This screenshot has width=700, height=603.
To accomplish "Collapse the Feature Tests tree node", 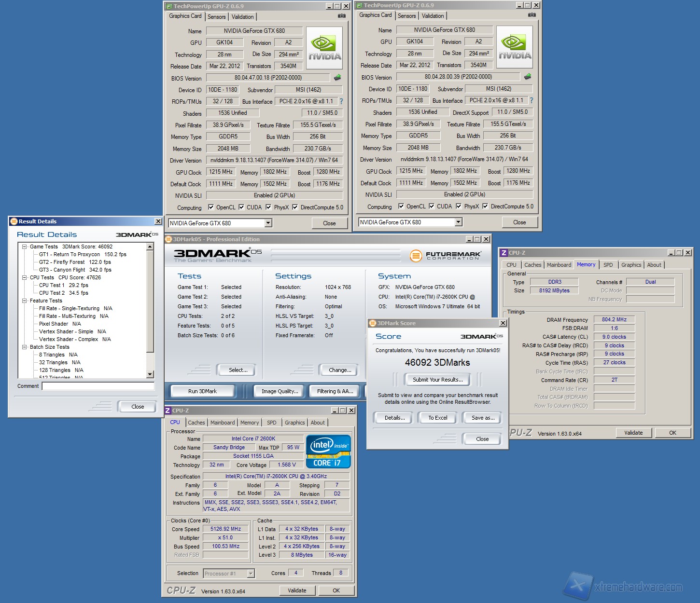I will (x=24, y=301).
